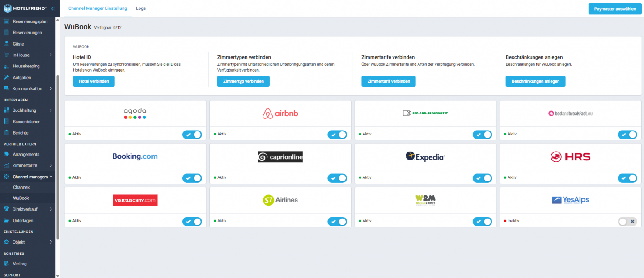Click the Direktverkauf monitor icon
The height and width of the screenshot is (278, 644).
click(x=7, y=209)
